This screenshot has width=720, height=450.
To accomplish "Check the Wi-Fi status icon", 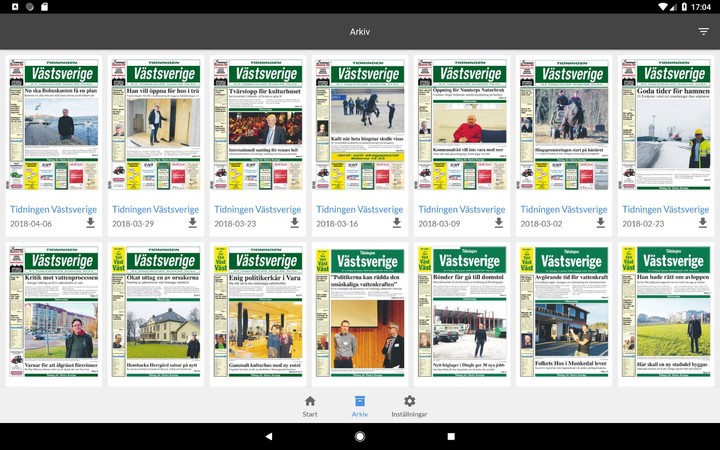I will pos(663,7).
